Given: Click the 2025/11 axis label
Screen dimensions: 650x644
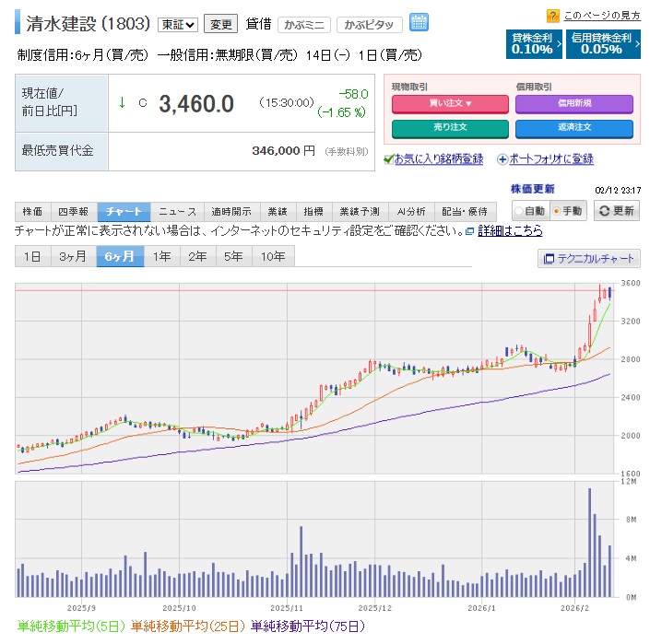Looking at the screenshot, I should tap(287, 608).
